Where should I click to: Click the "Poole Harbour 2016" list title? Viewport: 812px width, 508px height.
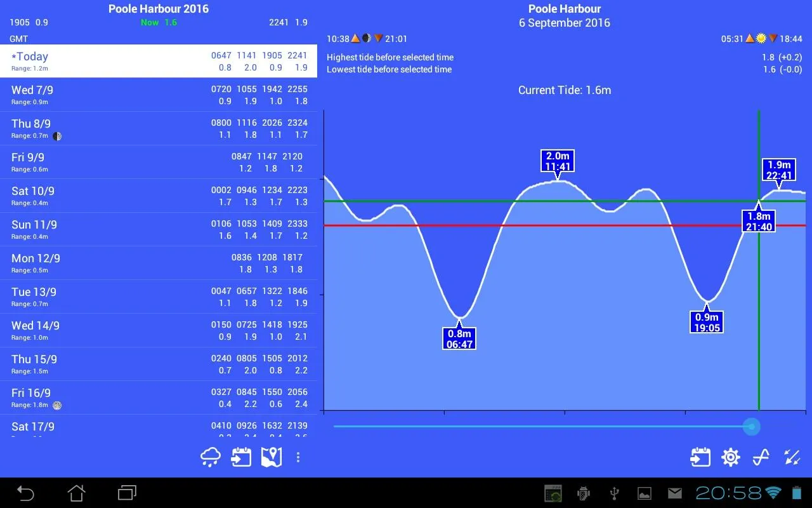click(x=159, y=9)
